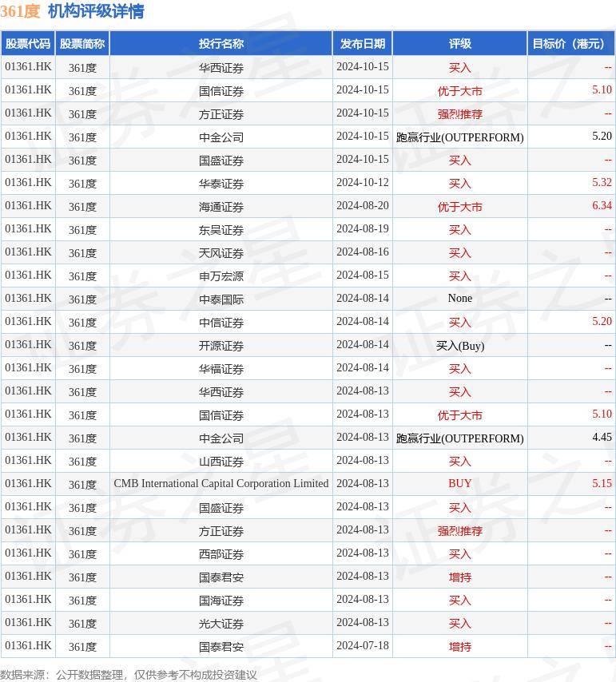
Task: Click the target price 5.15
Action: (602, 483)
